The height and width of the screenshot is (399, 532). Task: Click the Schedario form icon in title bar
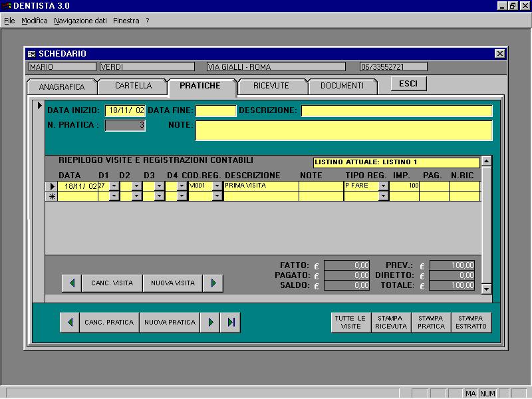31,54
